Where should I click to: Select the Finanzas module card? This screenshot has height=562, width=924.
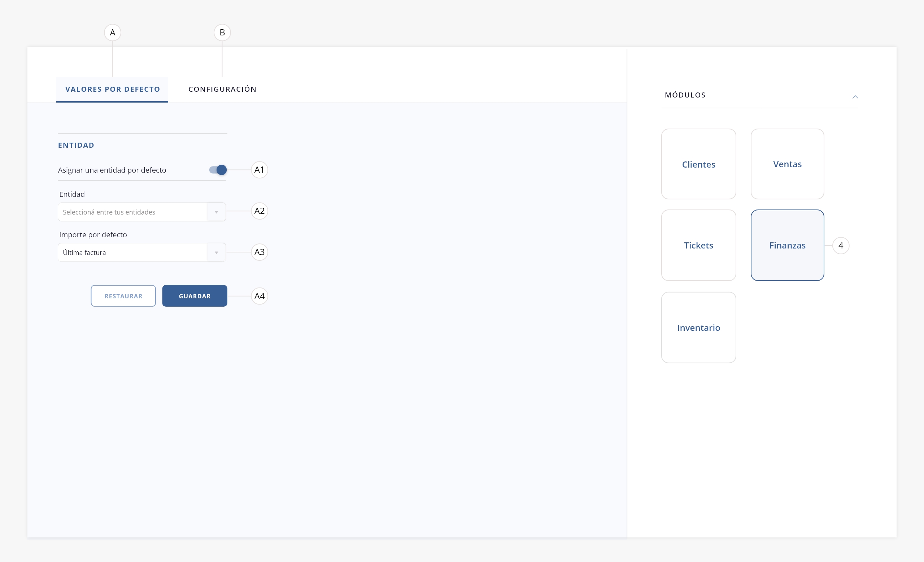pyautogui.click(x=787, y=245)
